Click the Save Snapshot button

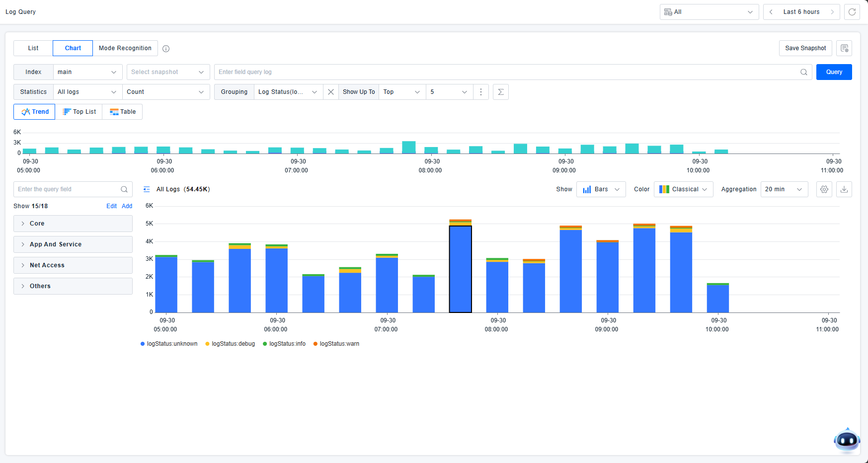point(805,48)
